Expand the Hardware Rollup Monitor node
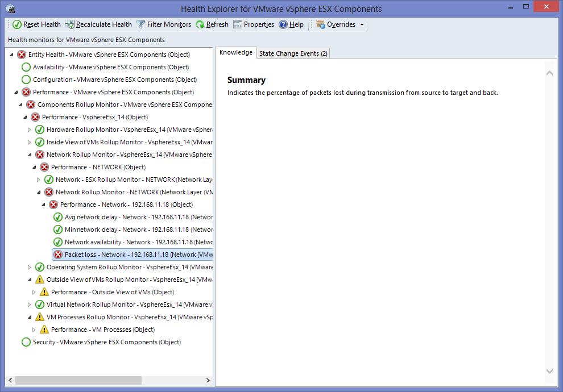 [30, 130]
